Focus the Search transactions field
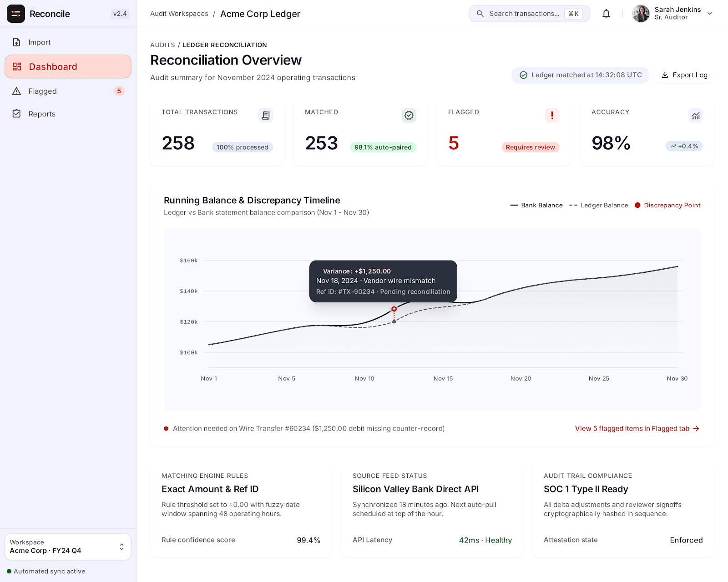Viewport: 728px width, 582px height. tap(529, 14)
